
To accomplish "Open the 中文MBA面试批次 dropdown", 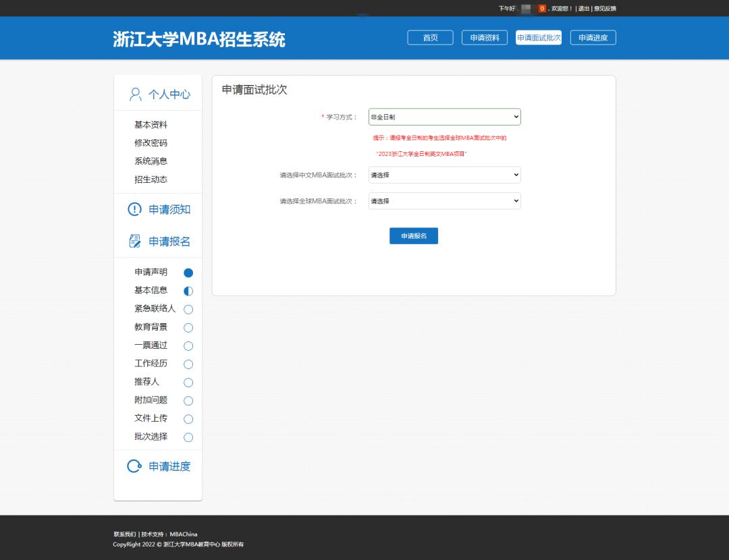I will click(x=444, y=175).
